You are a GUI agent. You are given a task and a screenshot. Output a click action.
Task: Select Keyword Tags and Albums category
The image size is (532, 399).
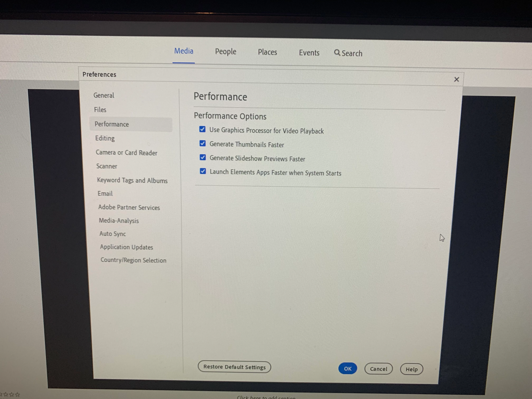pyautogui.click(x=132, y=180)
